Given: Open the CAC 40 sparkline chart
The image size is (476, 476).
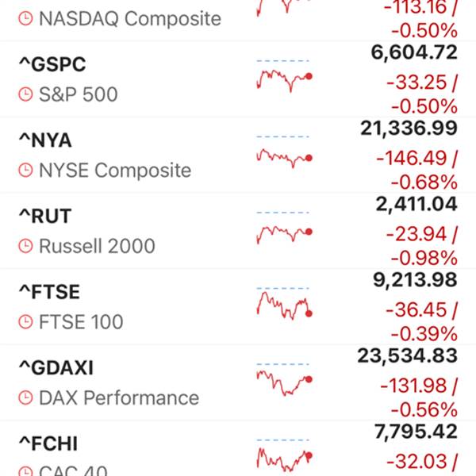Looking at the screenshot, I should coord(283,459).
